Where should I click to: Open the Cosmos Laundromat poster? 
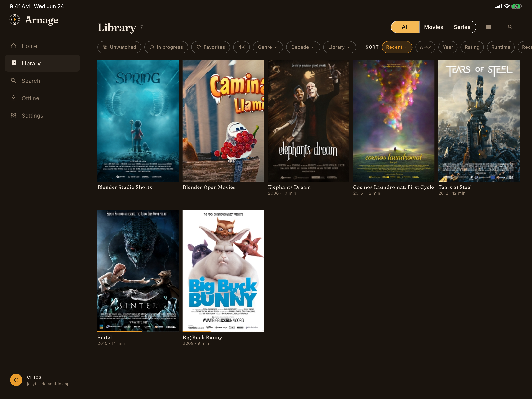click(x=394, y=120)
